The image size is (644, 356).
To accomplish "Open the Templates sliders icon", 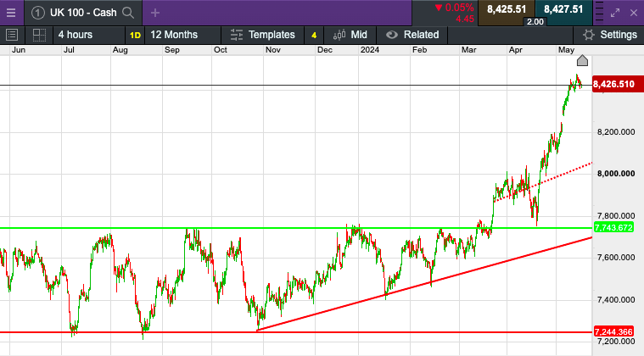I will point(237,35).
